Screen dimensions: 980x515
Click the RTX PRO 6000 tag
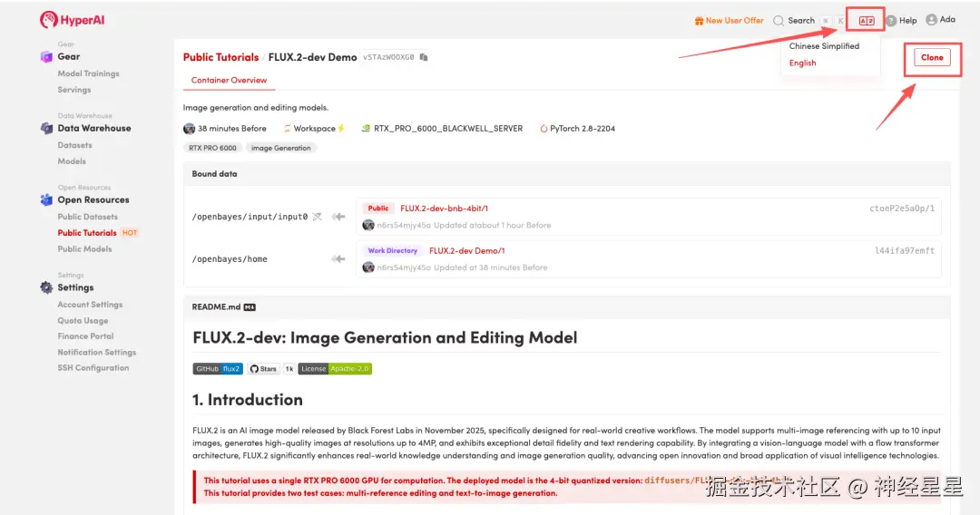coord(212,149)
